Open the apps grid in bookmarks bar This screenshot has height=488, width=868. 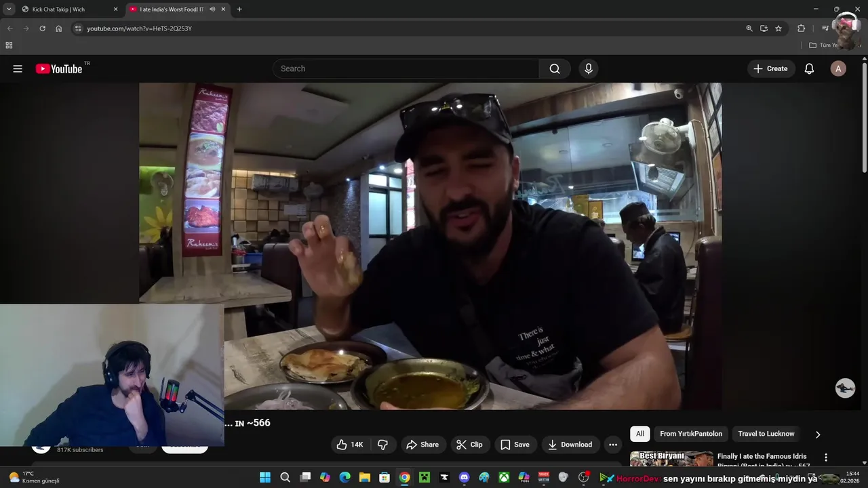pyautogui.click(x=9, y=45)
